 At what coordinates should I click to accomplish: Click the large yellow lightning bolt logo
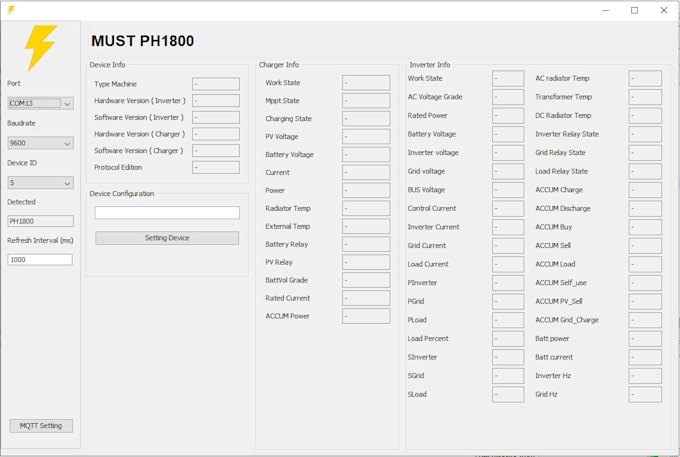(x=40, y=48)
